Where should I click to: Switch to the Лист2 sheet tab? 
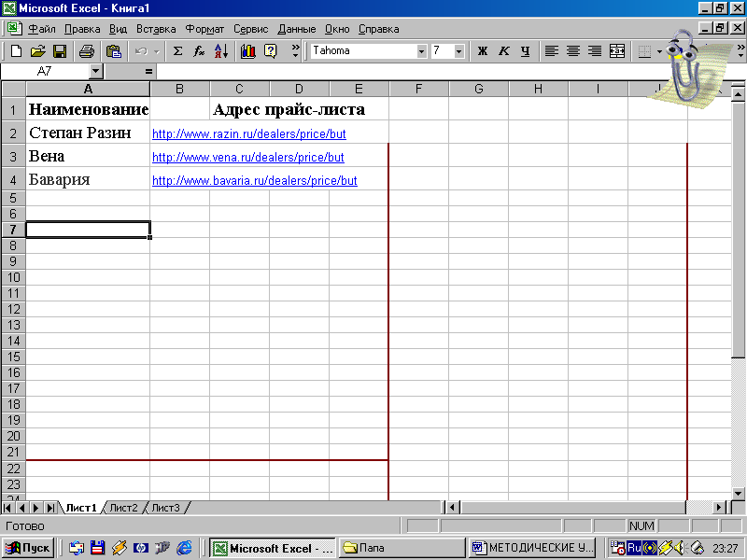(123, 508)
